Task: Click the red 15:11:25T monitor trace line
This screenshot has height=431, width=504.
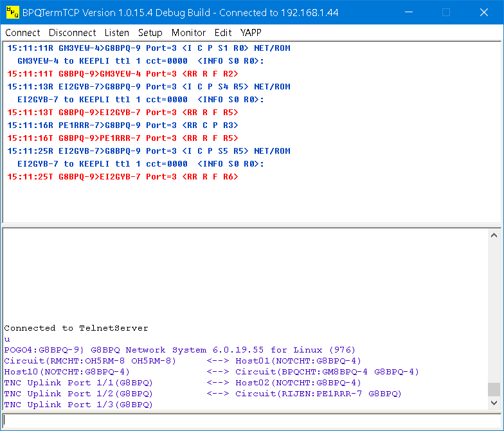Action: coord(122,177)
